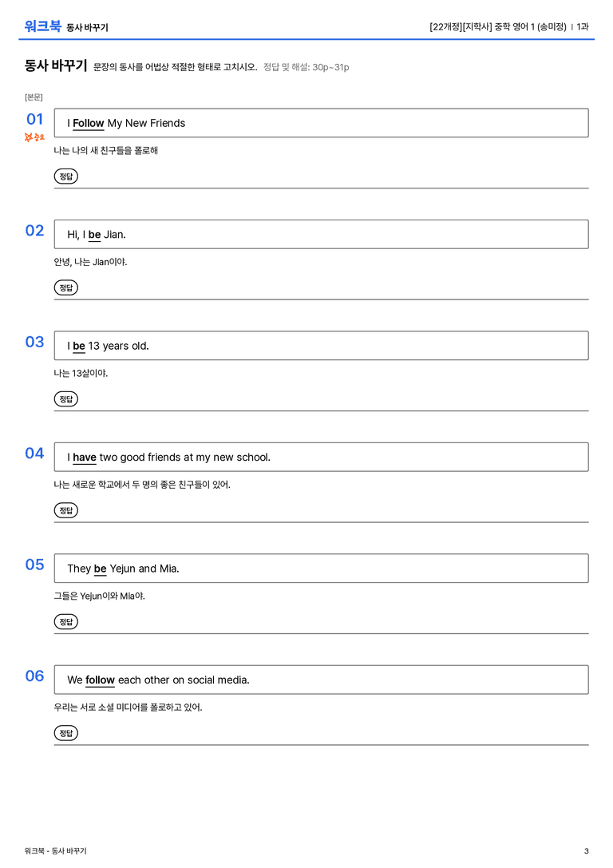613x868 pixels.
Task: Click the textbook title in top right header
Action: [x=498, y=26]
